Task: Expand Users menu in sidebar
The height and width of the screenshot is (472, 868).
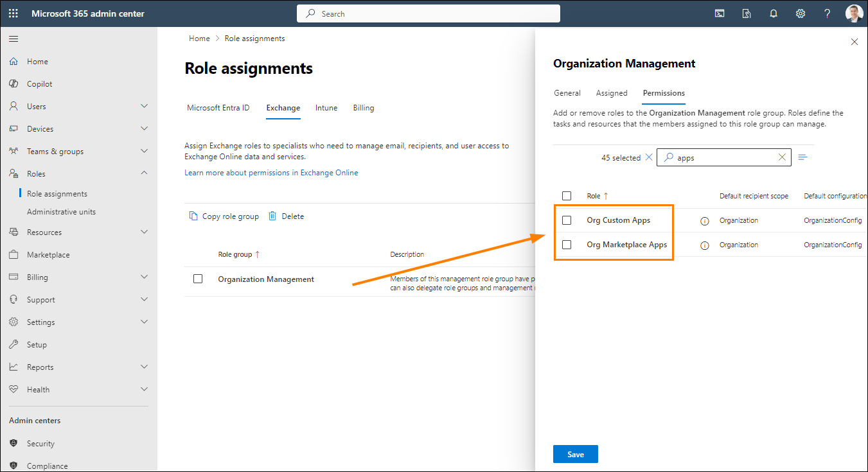Action: (144, 107)
